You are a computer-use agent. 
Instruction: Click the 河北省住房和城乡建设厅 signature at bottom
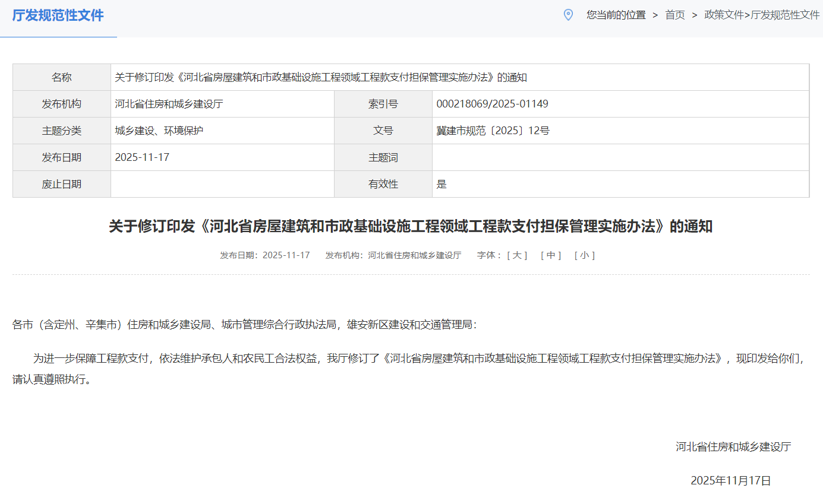tap(733, 447)
